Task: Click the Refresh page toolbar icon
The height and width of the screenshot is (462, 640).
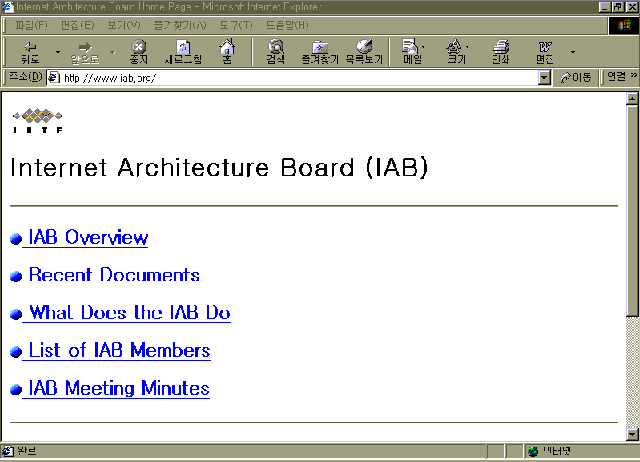Action: pyautogui.click(x=183, y=47)
